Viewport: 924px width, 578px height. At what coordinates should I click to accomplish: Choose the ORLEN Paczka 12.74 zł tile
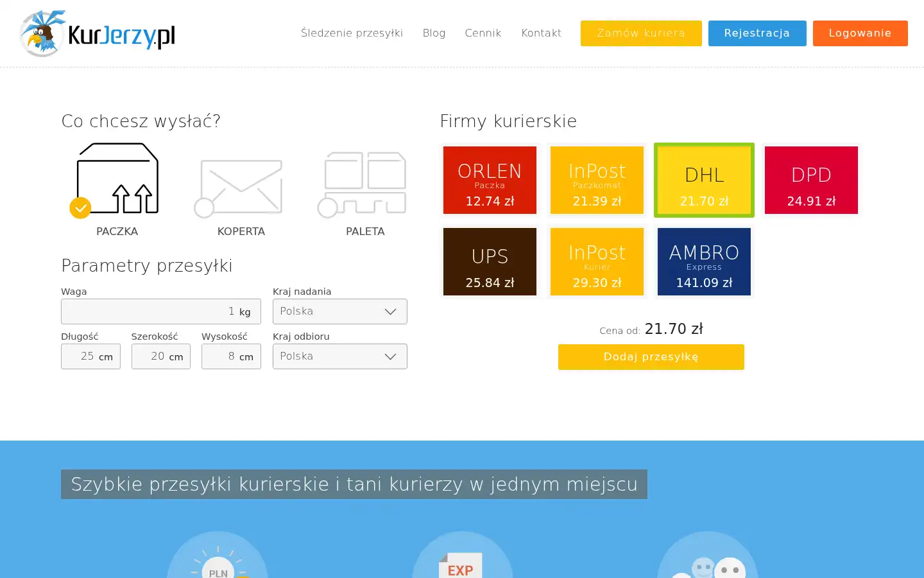click(x=490, y=180)
